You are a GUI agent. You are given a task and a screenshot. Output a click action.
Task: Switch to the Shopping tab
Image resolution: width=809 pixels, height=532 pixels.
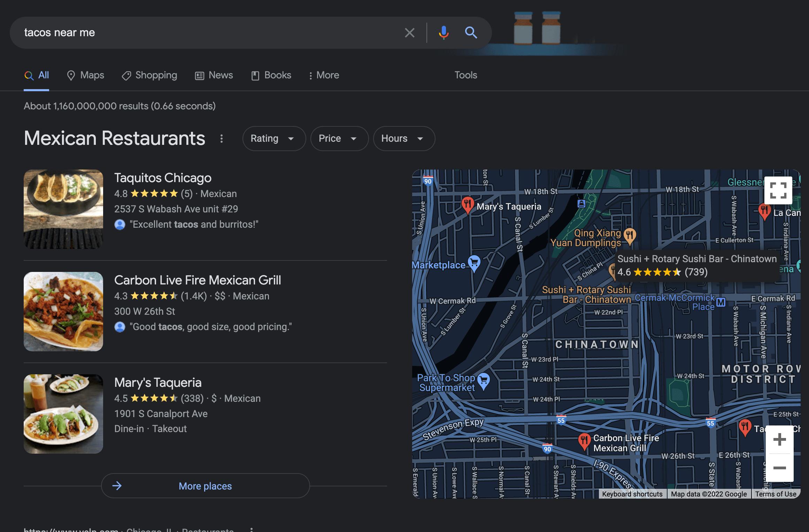pyautogui.click(x=149, y=75)
